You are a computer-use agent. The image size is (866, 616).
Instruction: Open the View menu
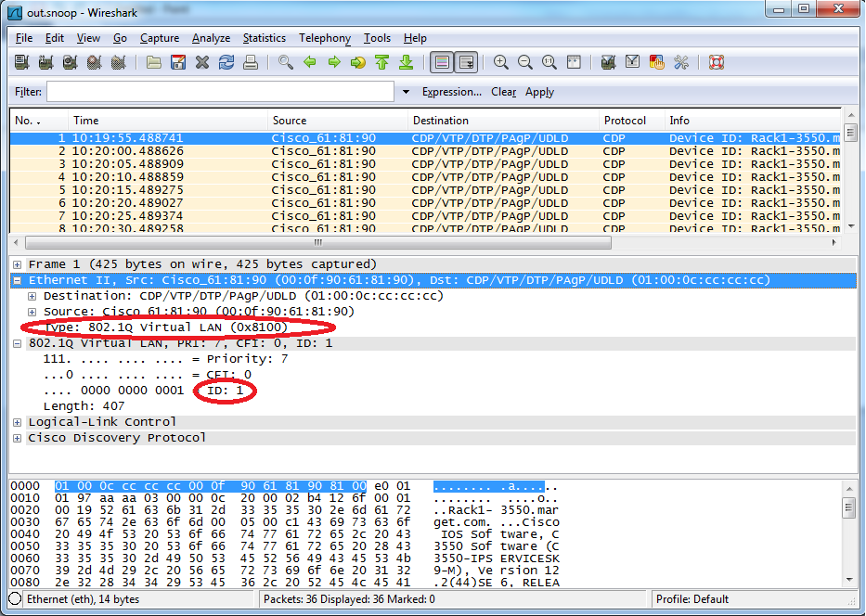(x=88, y=38)
